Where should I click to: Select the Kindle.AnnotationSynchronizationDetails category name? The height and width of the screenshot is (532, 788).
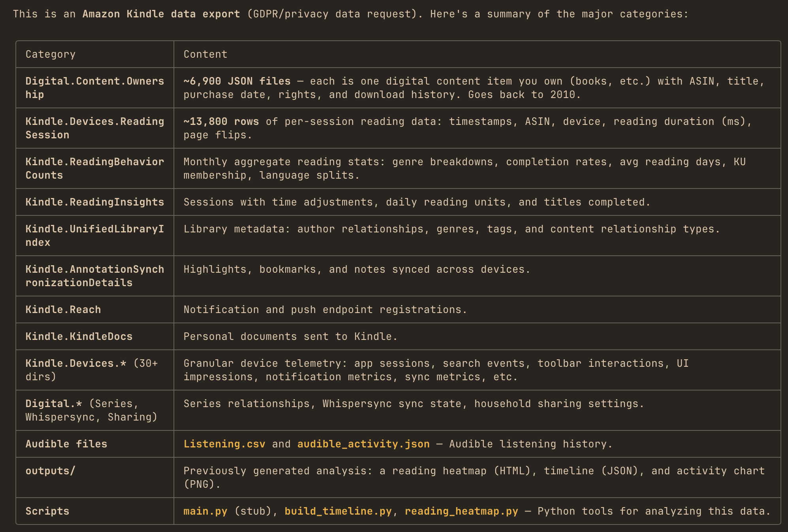(94, 275)
